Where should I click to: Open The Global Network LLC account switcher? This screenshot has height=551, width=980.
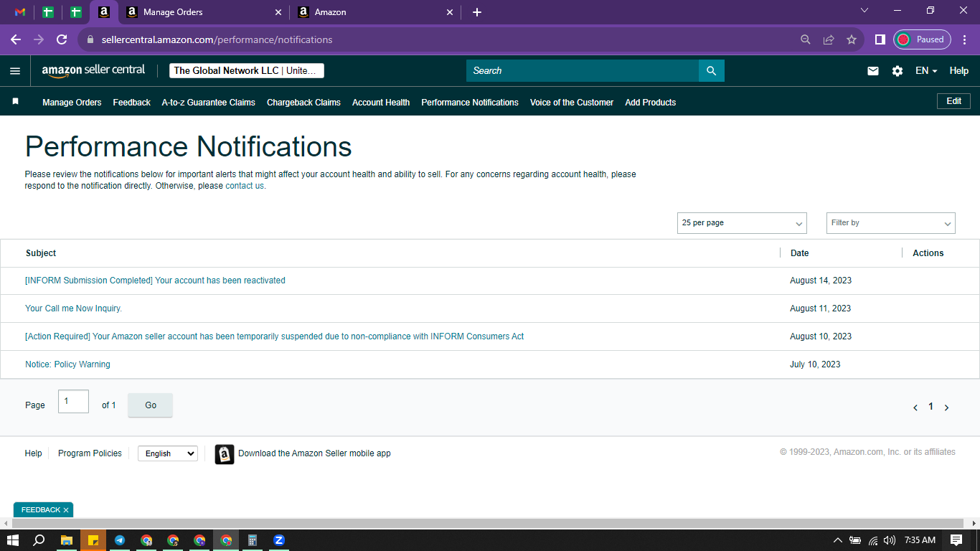pyautogui.click(x=247, y=70)
